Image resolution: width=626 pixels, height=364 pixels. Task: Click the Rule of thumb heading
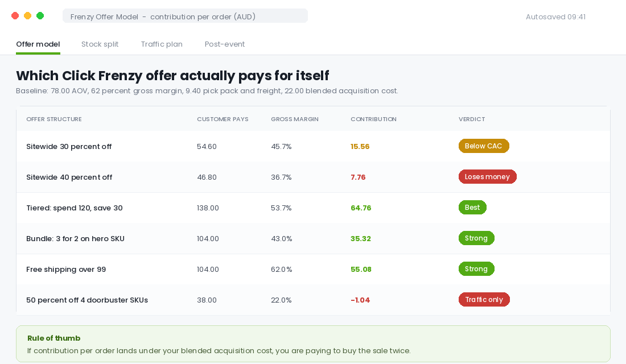pos(54,338)
